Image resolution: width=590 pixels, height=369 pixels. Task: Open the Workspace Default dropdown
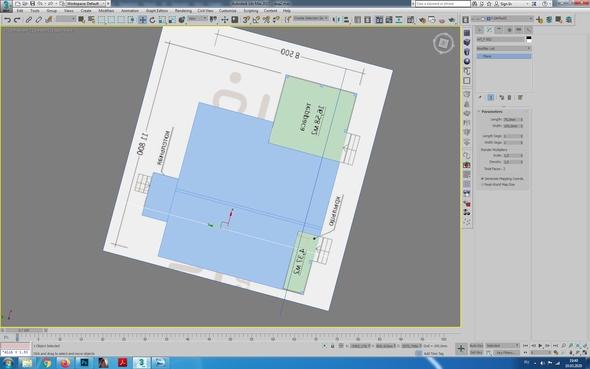86,3
